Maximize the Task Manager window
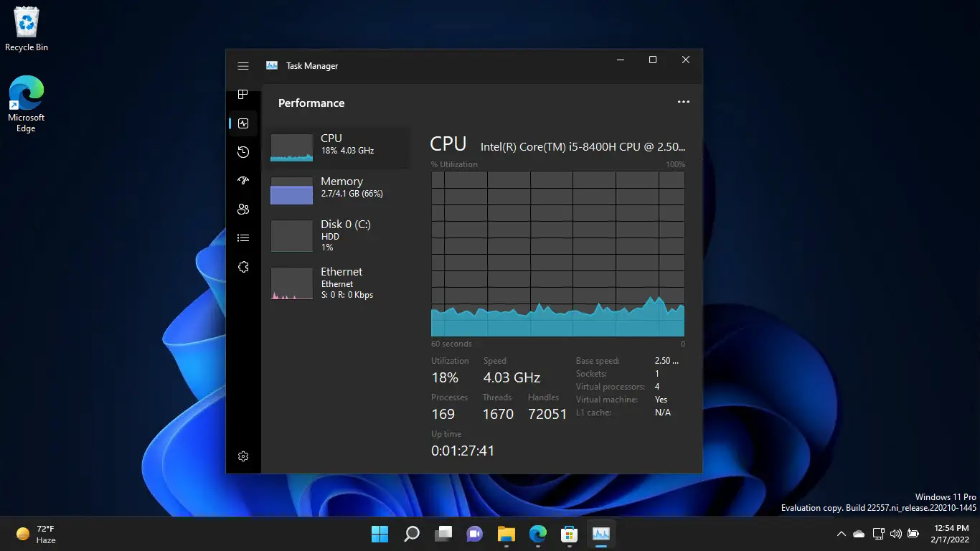Viewport: 980px width, 551px height. (x=653, y=60)
